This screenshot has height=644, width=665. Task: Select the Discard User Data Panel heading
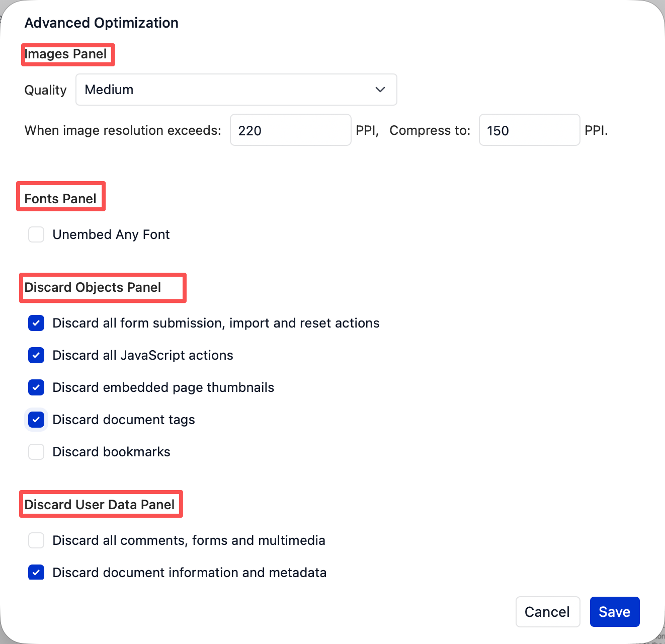point(100,505)
